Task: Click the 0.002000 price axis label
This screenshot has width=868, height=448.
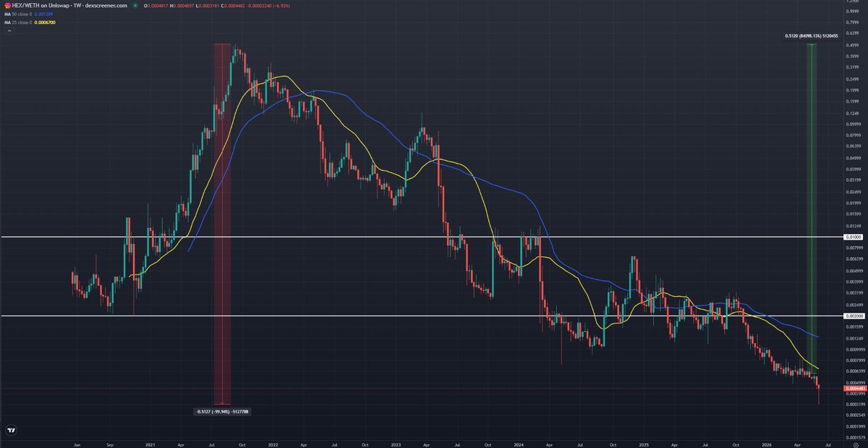Action: [854, 316]
